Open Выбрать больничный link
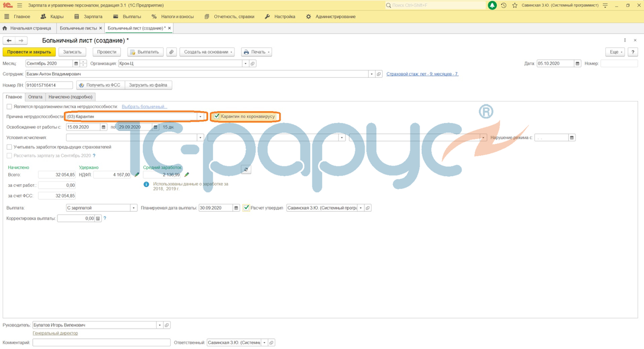Image resolution: width=644 pixels, height=349 pixels. (144, 106)
